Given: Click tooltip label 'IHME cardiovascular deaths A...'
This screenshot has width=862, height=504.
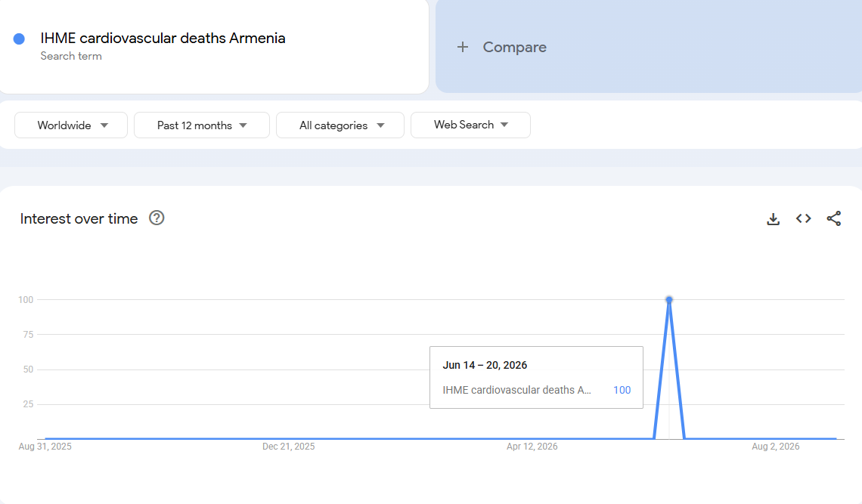Looking at the screenshot, I should (516, 390).
